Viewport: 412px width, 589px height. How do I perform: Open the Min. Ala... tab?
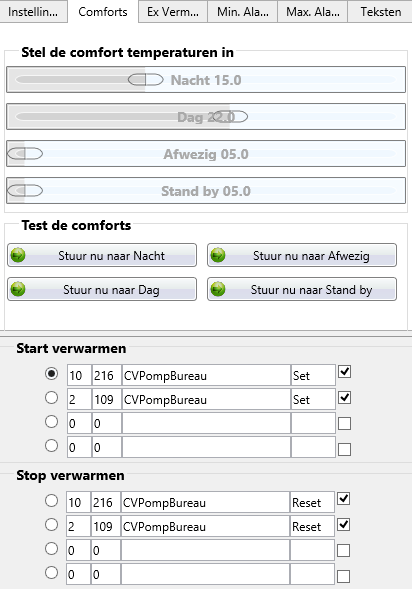243,12
